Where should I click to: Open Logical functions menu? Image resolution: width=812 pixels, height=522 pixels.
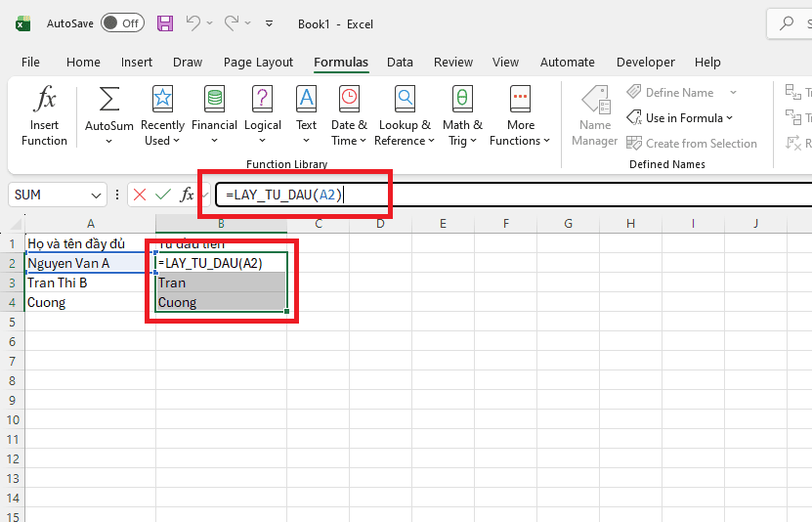coord(263,116)
